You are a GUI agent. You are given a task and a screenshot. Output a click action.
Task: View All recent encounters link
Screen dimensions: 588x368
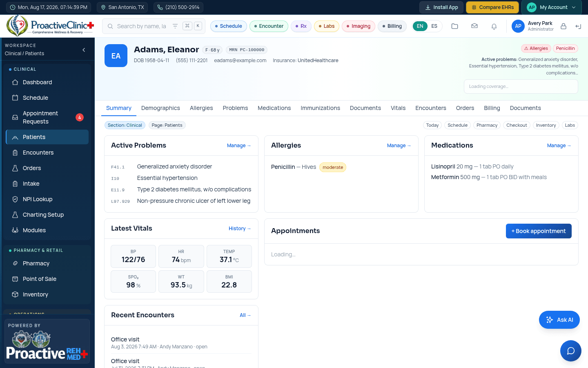tap(245, 315)
